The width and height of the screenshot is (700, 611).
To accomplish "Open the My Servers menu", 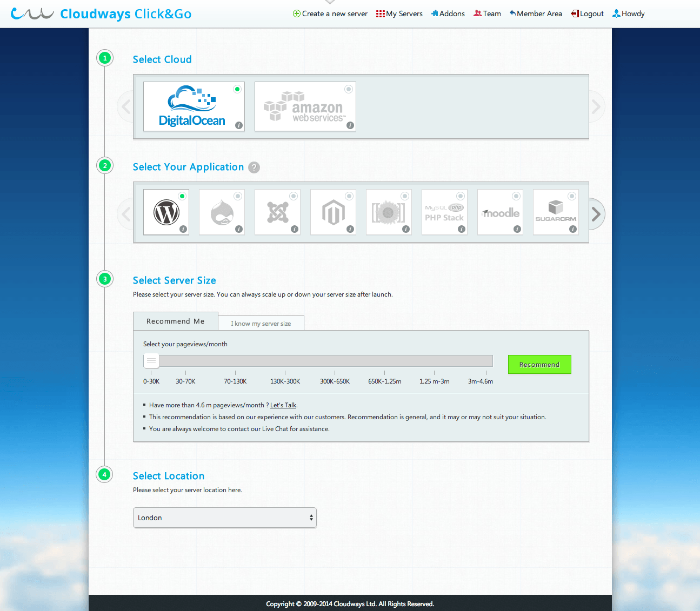I will pos(399,14).
